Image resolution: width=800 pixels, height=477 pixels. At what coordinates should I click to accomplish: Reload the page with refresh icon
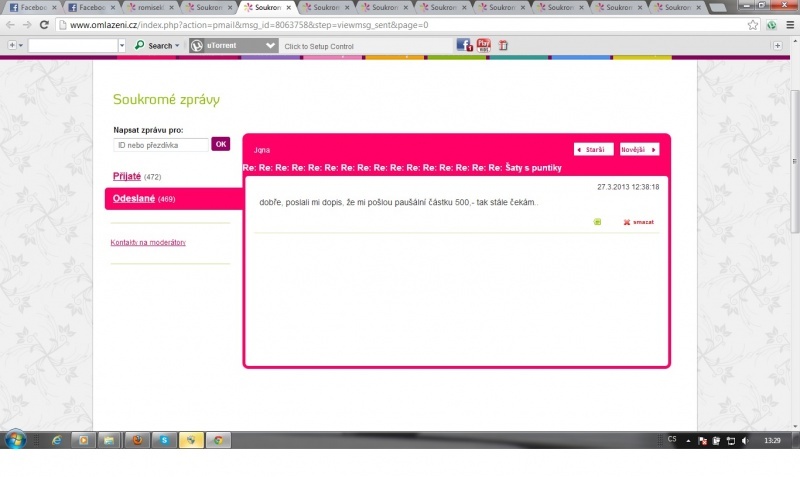(x=45, y=25)
